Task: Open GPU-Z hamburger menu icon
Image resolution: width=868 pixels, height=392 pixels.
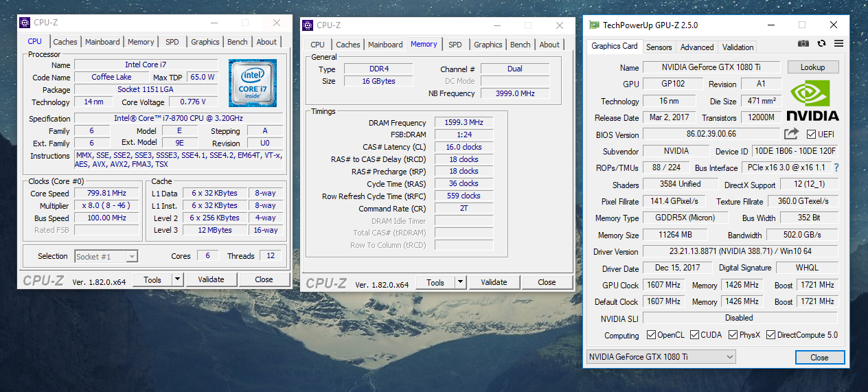Action: pos(838,43)
